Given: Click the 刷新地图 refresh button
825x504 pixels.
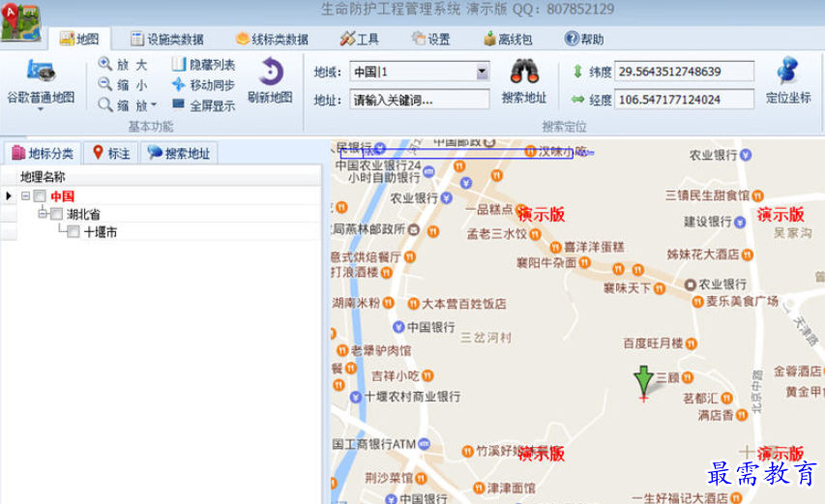Looking at the screenshot, I should coord(271,80).
